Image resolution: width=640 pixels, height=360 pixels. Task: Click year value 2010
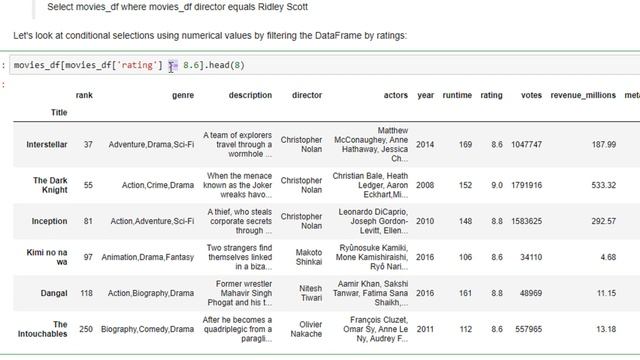click(x=425, y=221)
